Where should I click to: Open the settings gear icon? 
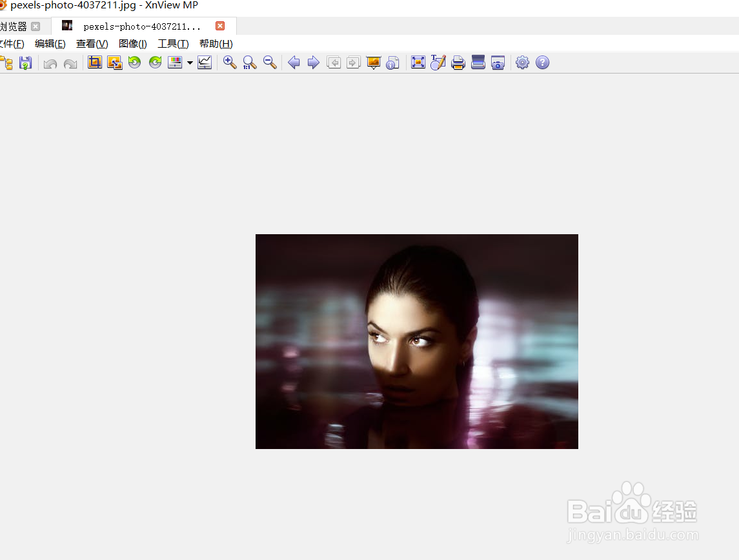[x=522, y=62]
